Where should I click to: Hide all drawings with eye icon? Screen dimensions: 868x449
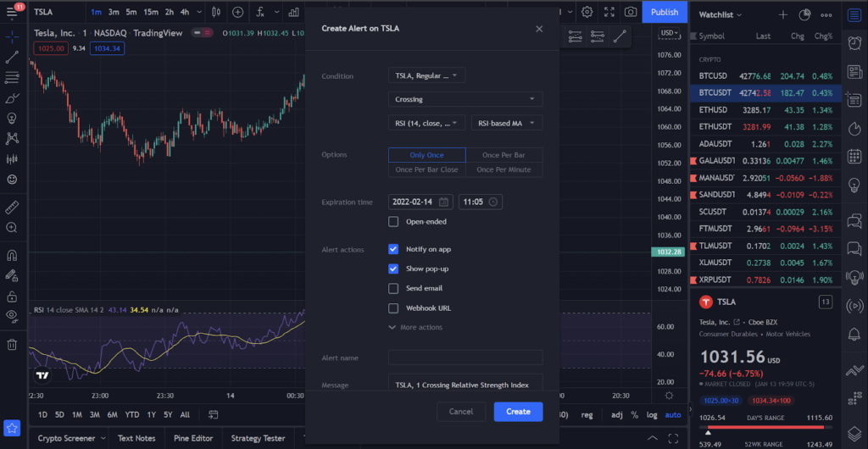12,316
